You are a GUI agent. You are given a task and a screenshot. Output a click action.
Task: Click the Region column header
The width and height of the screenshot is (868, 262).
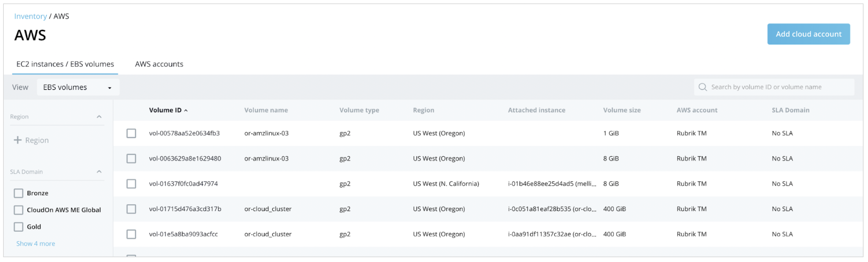tap(423, 110)
